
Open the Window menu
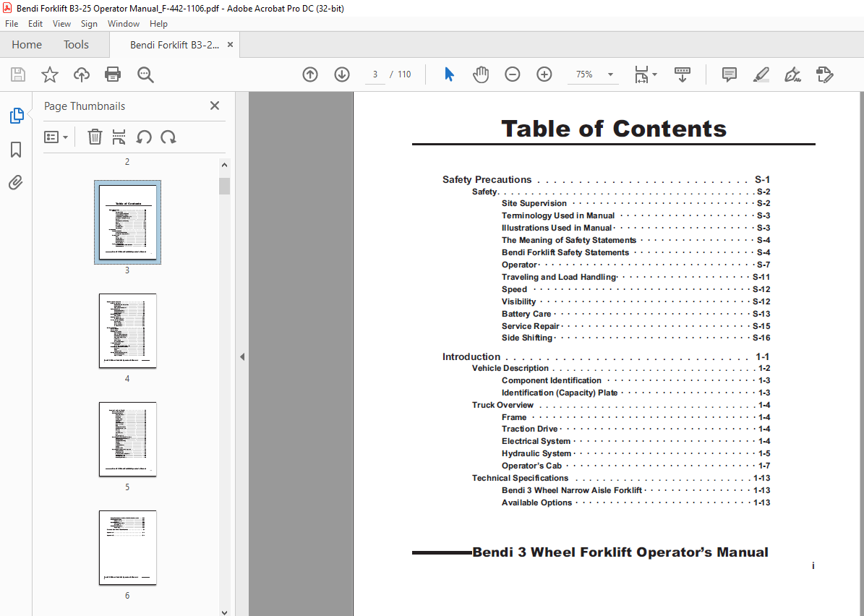[124, 24]
